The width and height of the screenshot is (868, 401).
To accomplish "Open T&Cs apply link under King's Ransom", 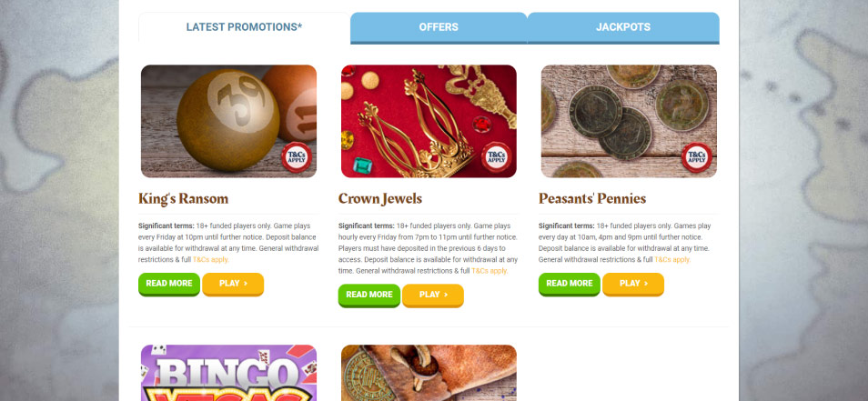I will pos(211,259).
